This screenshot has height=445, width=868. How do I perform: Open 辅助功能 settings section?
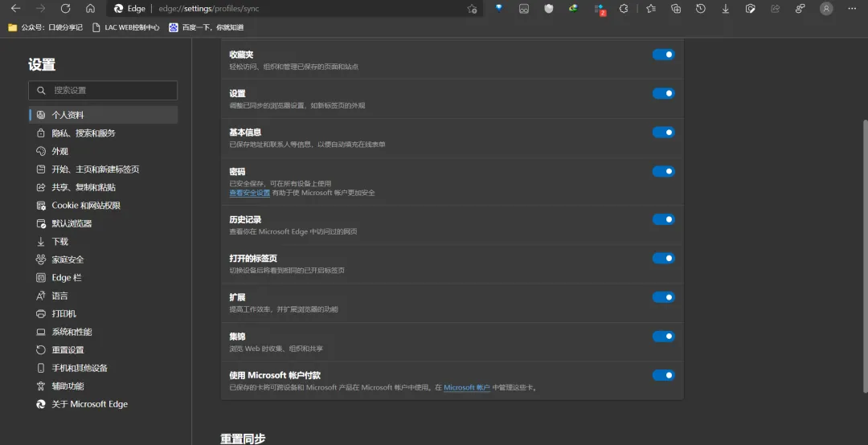103,386
